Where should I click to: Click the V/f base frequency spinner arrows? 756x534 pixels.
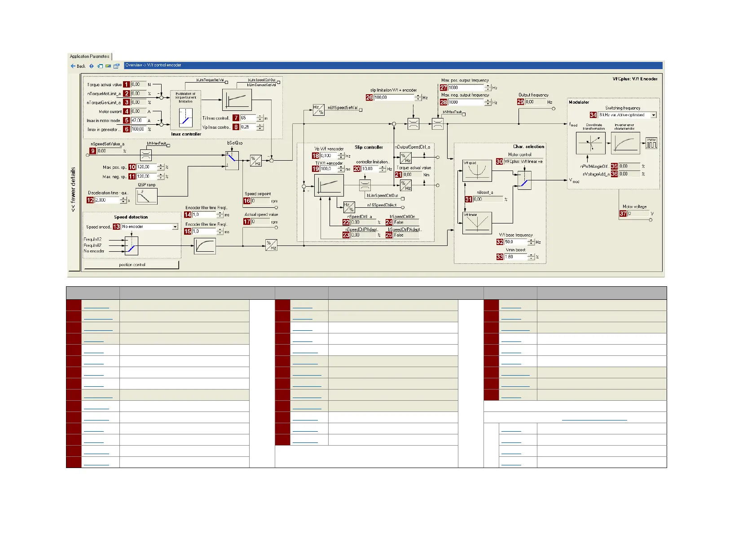click(532, 242)
